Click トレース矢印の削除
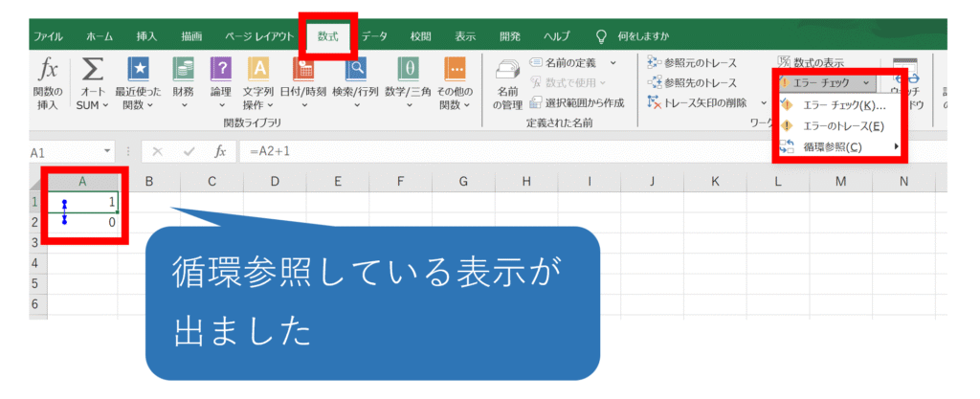Image resolution: width=980 pixels, height=399 pixels. (698, 103)
